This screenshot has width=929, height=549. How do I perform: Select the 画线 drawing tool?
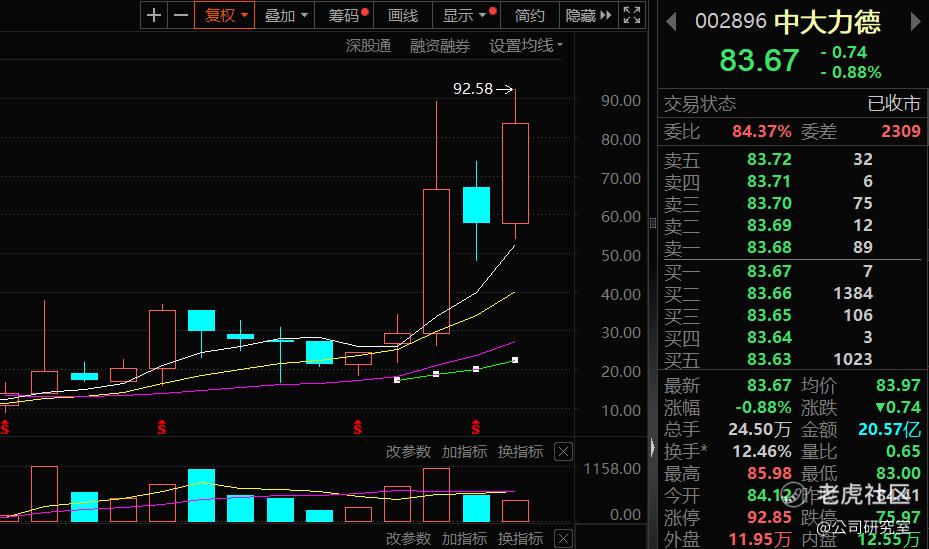[x=403, y=15]
